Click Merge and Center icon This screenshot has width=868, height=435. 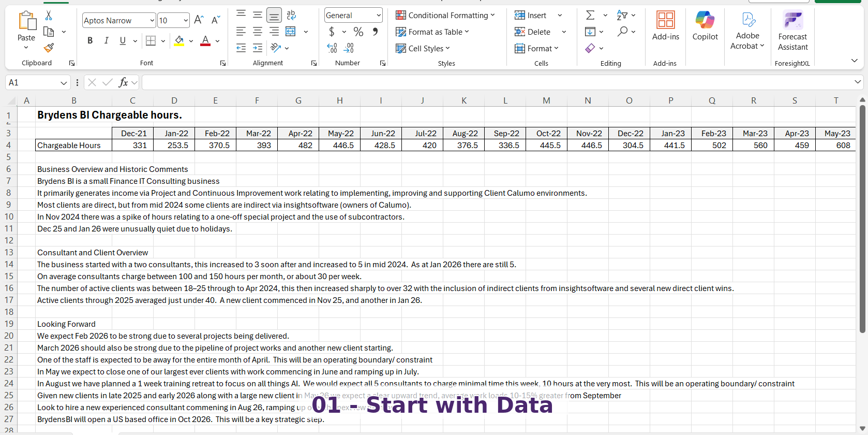point(291,32)
